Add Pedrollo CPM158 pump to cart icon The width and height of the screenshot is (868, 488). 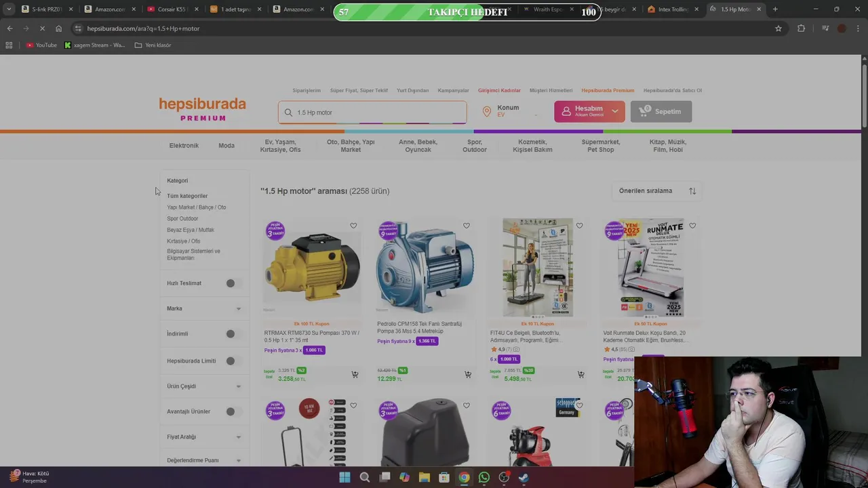pos(468,374)
